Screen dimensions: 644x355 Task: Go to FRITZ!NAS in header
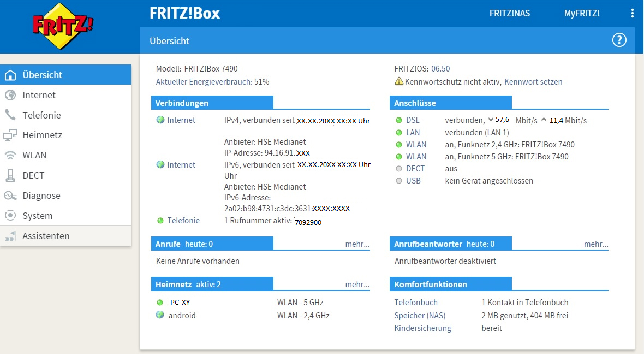(510, 14)
